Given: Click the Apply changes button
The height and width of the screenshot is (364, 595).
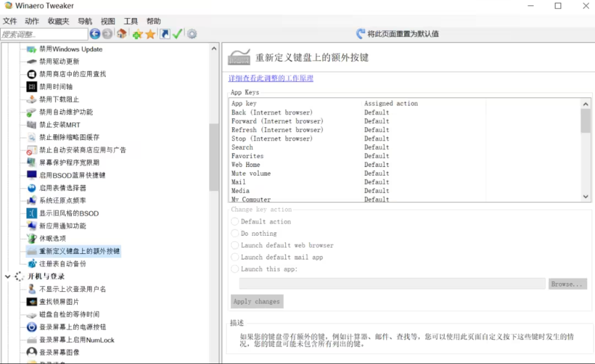Looking at the screenshot, I should (x=257, y=301).
